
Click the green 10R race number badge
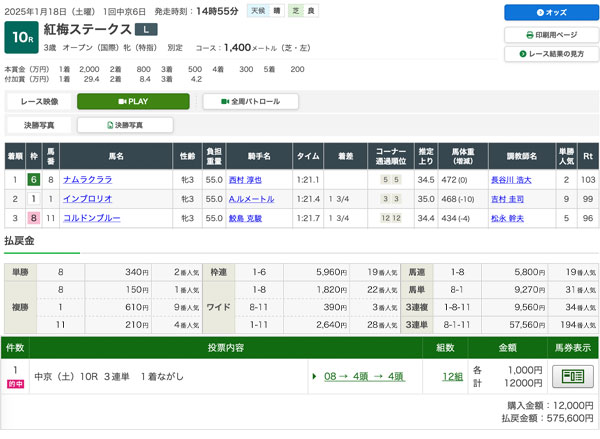(22, 38)
